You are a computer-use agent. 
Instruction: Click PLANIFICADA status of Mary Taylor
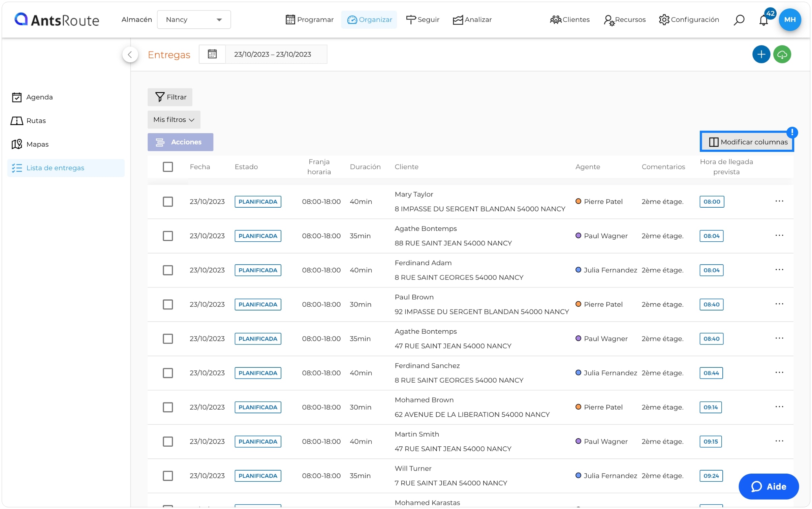pyautogui.click(x=258, y=202)
